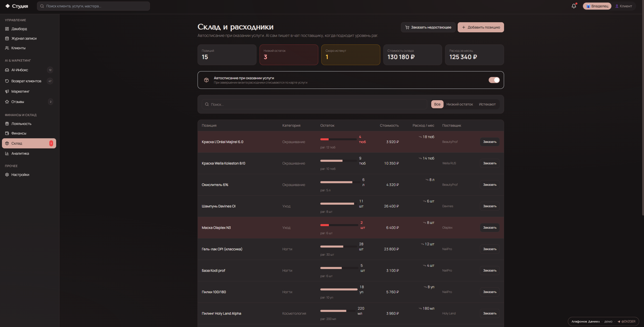Select Пилинг Holy Land Alpha position
644x327 pixels.
click(x=221, y=313)
